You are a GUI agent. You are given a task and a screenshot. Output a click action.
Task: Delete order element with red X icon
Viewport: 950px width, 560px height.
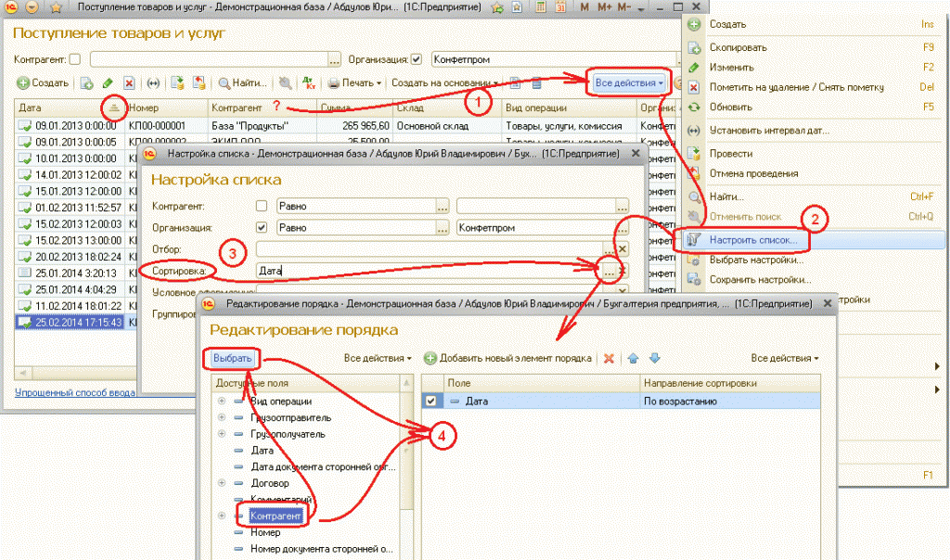pos(610,358)
